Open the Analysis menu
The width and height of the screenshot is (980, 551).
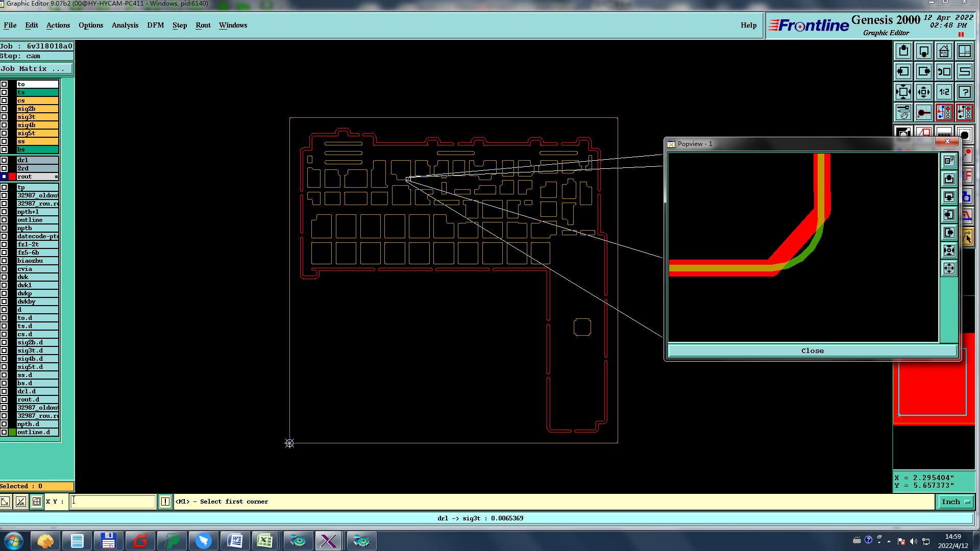pos(125,25)
